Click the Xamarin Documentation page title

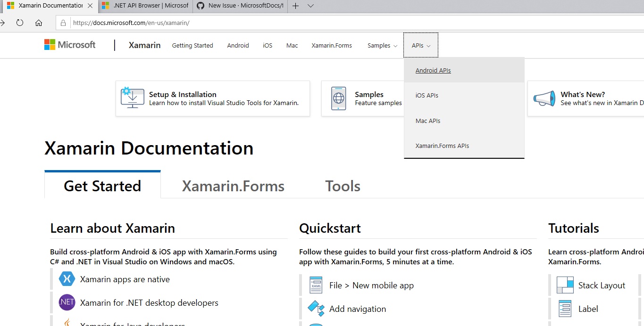149,148
